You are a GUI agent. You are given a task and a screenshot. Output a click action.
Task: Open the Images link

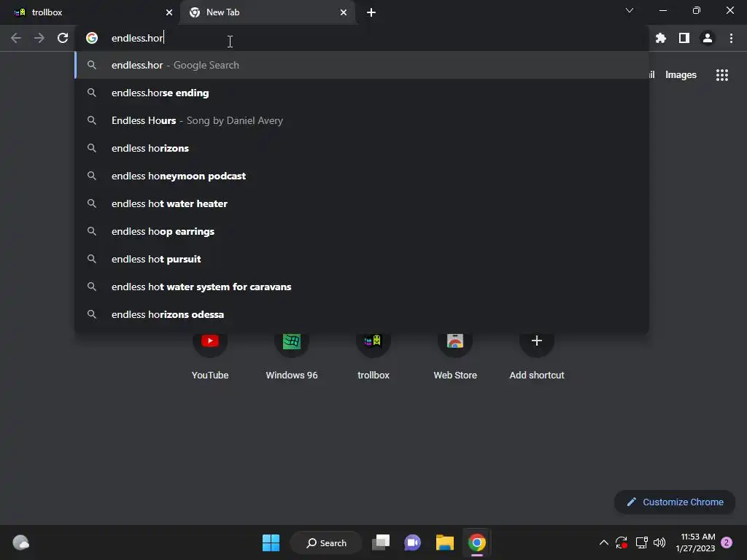[x=681, y=75]
